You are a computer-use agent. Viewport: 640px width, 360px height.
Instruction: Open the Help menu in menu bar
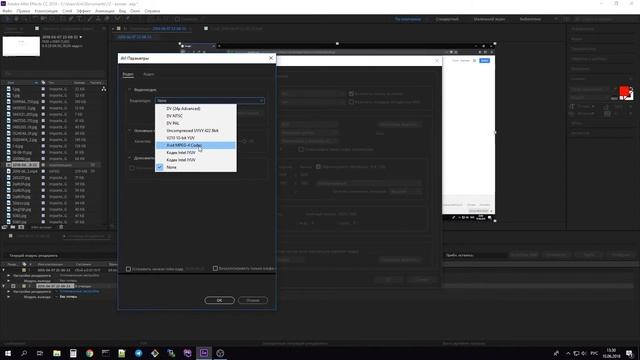[152, 11]
